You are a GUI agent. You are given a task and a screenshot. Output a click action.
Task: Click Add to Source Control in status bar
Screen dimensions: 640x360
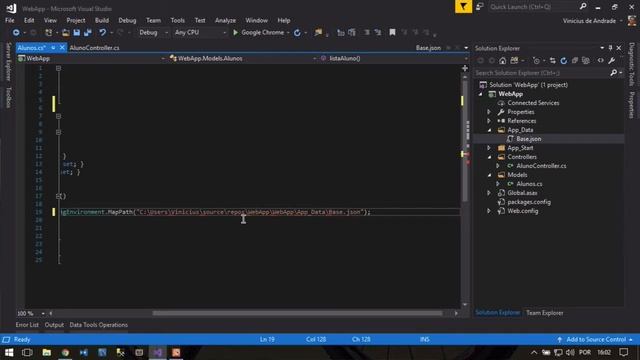click(x=595, y=340)
